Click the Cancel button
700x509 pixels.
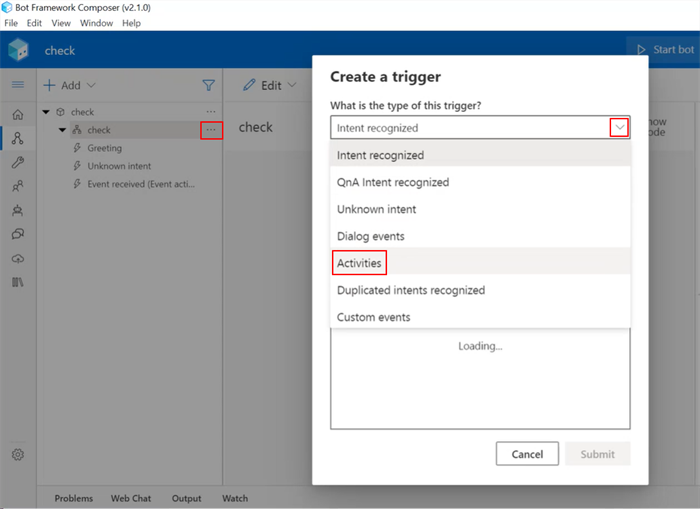tap(527, 454)
